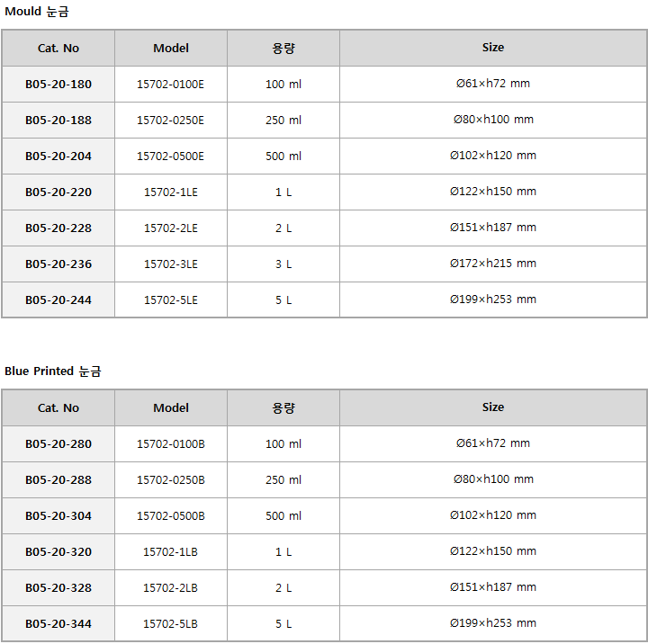Click '5 L' in the B05-20-344 row
Viewport: 648px width, 644px height.
pos(283,623)
